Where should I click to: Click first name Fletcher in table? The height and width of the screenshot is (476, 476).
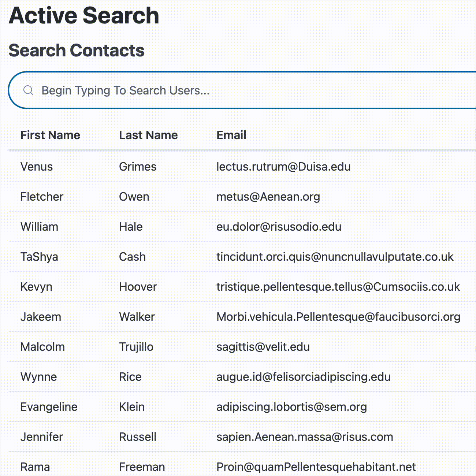[42, 197]
